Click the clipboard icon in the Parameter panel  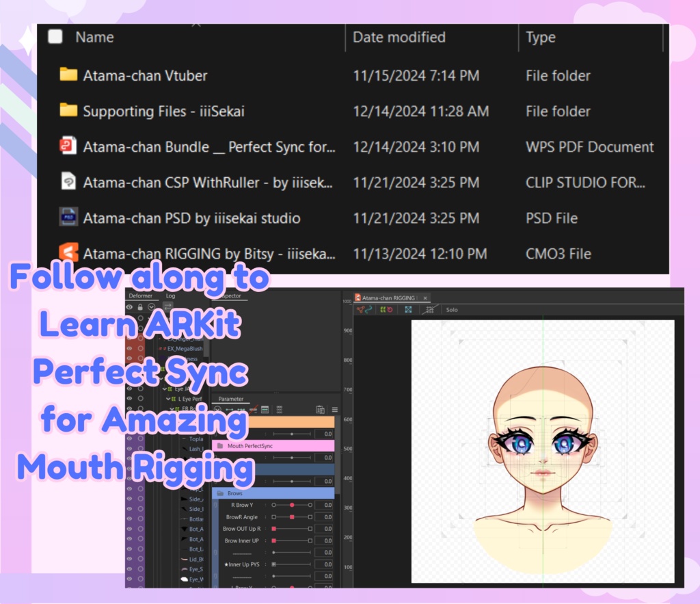point(320,410)
